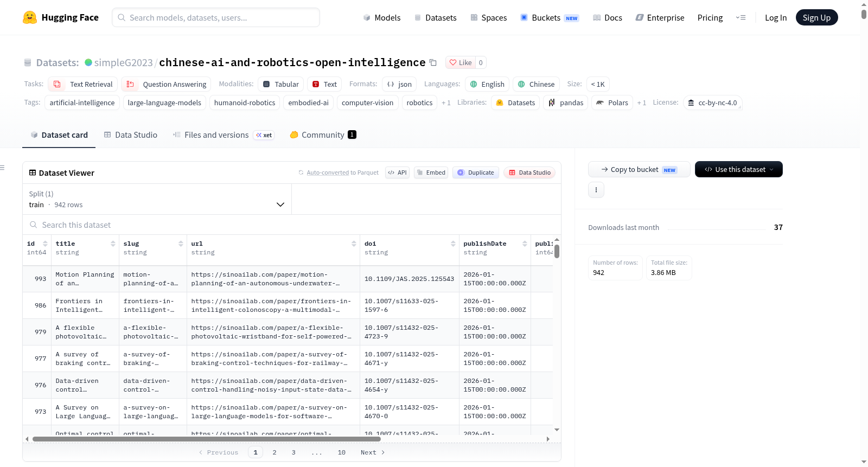Click the horizontal table scrollbar
This screenshot has width=868, height=467.
pos(207,439)
